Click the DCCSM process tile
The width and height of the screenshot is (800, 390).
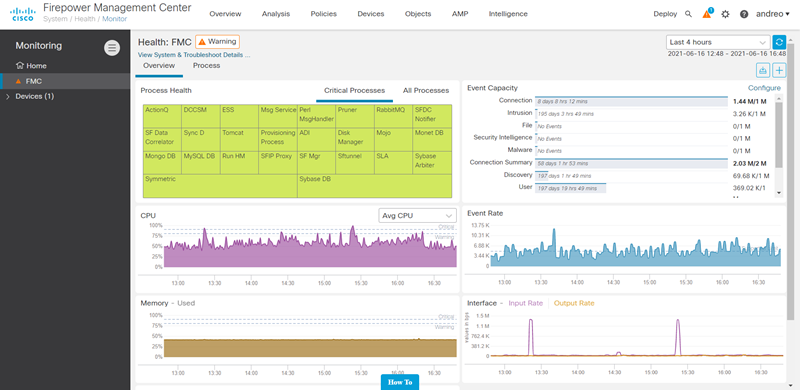coord(201,116)
